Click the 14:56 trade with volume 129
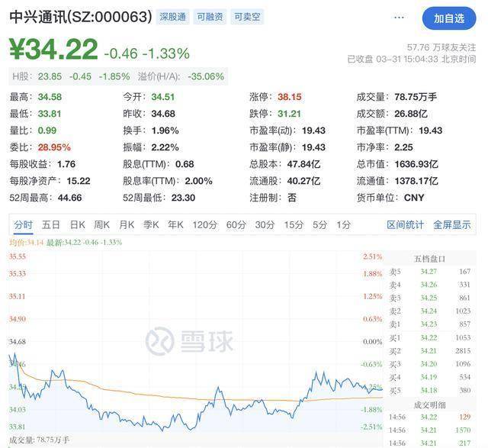 (x=429, y=417)
